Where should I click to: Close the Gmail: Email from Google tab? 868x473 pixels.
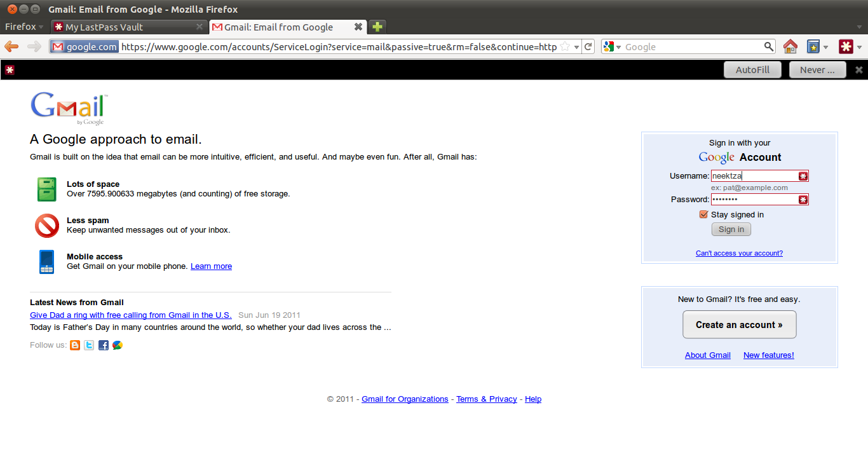pos(358,27)
